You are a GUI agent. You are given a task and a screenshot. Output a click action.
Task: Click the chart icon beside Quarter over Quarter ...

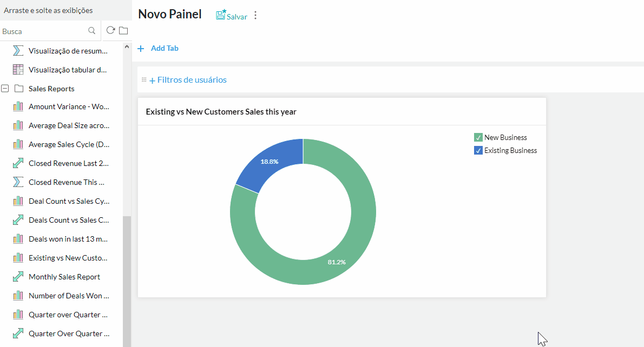coord(18,315)
